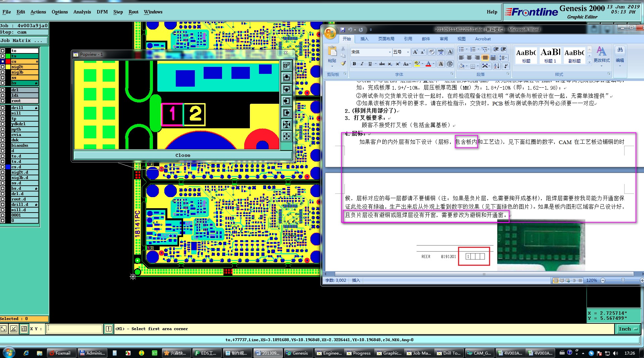Open font color dropdown arrow

pos(434,64)
